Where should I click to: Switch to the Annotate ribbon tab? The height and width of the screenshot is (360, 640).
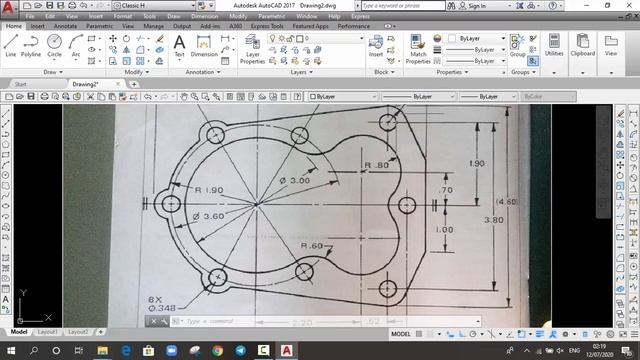pyautogui.click(x=65, y=26)
